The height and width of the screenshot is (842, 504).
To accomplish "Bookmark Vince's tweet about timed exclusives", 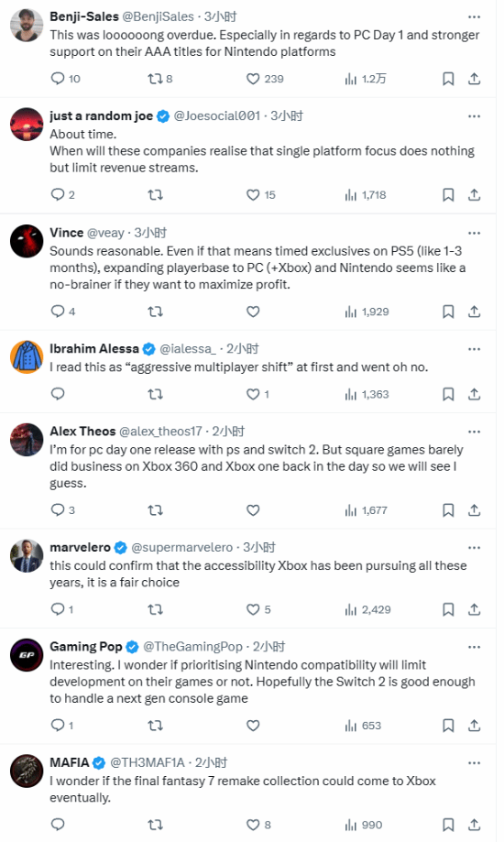I will click(448, 312).
